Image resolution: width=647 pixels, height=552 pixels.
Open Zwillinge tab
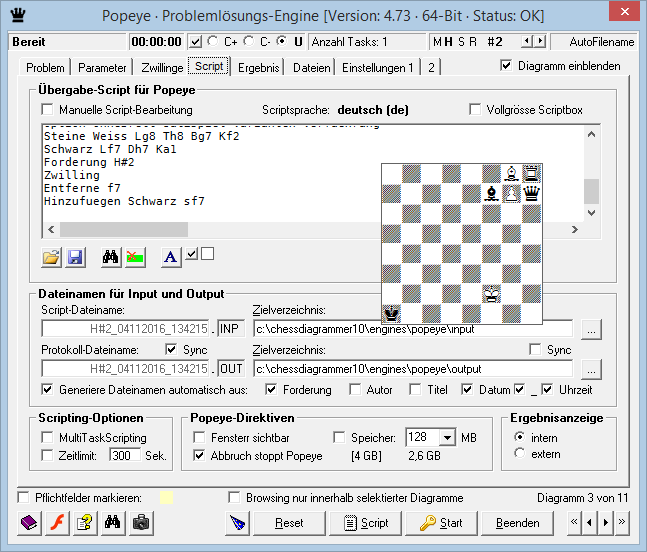tap(162, 68)
